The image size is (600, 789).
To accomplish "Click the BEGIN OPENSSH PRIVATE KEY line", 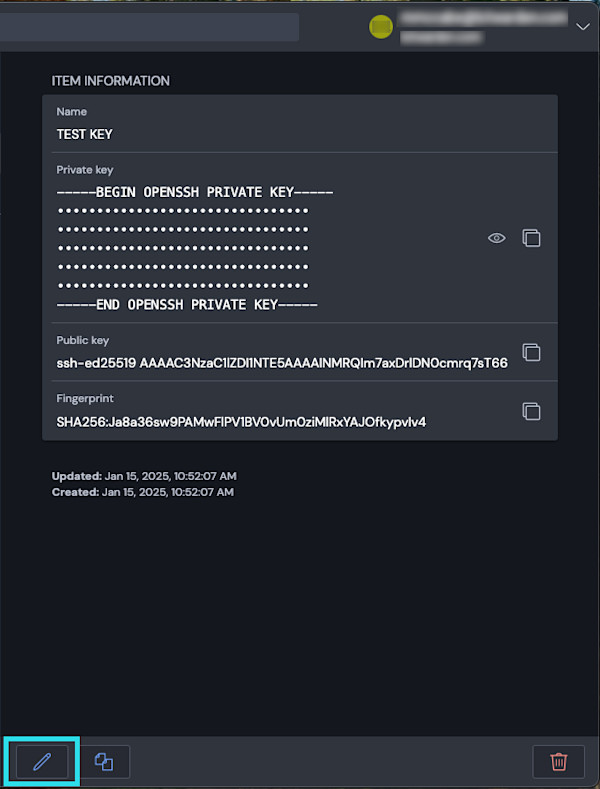I will (x=195, y=192).
